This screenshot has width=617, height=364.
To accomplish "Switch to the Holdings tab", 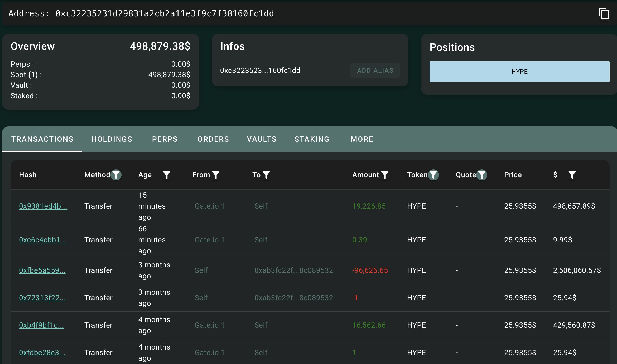I will pyautogui.click(x=112, y=139).
